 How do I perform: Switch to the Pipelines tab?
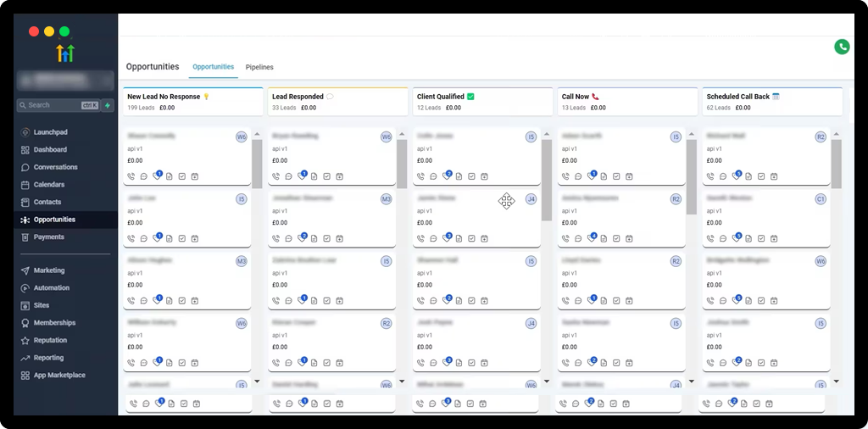click(x=259, y=67)
